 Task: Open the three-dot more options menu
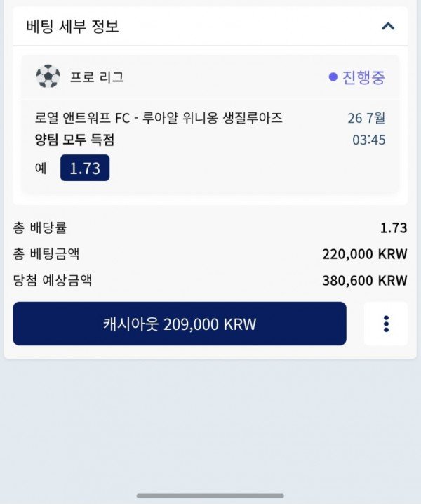coord(385,324)
